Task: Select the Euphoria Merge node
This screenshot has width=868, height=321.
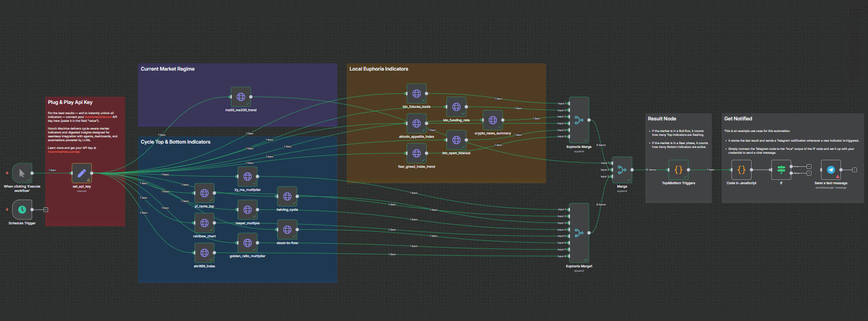Action: click(579, 120)
